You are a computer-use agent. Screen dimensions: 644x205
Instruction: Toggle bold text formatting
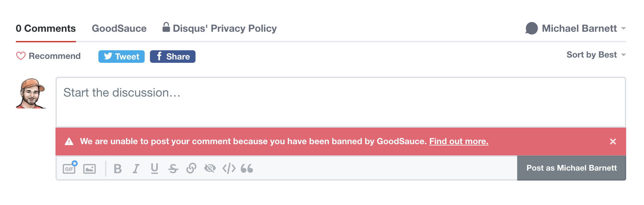[118, 169]
